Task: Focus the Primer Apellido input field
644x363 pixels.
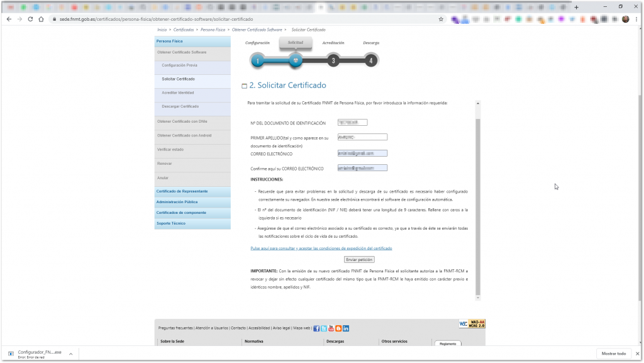Action: point(362,137)
